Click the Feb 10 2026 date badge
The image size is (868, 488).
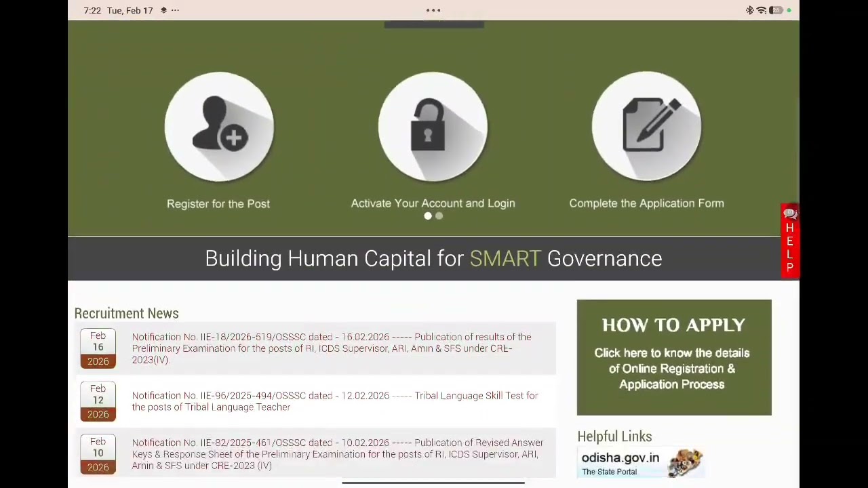pos(98,454)
